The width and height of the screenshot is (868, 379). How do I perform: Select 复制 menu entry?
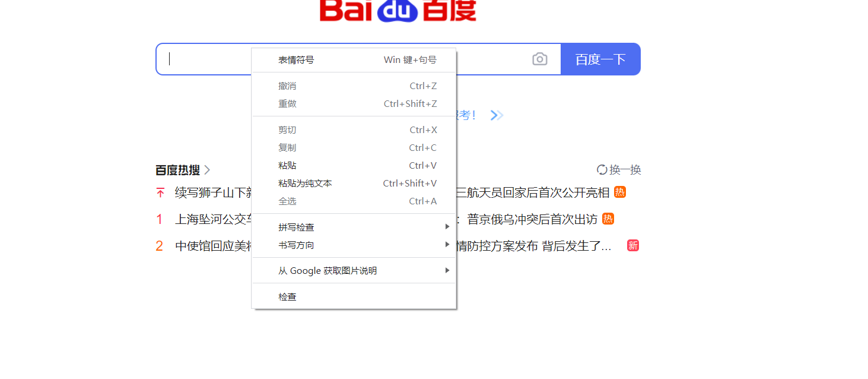(354, 147)
